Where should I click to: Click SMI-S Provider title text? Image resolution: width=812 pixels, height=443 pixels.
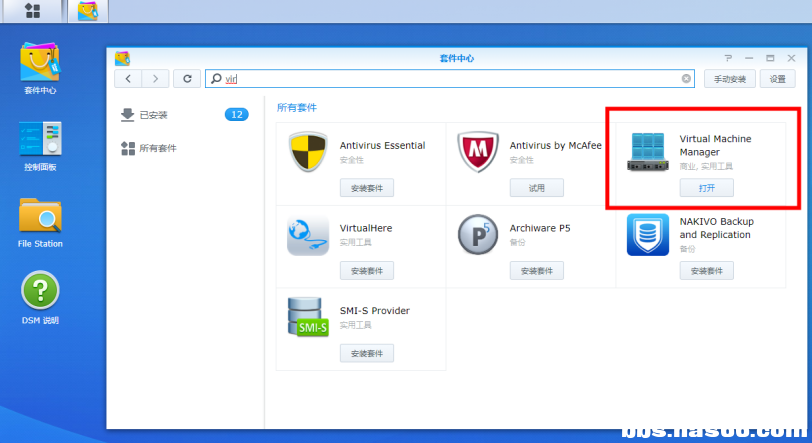(374, 311)
